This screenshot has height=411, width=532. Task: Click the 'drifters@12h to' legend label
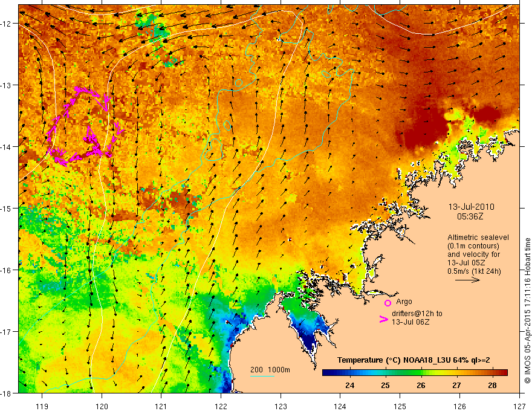click(x=417, y=314)
